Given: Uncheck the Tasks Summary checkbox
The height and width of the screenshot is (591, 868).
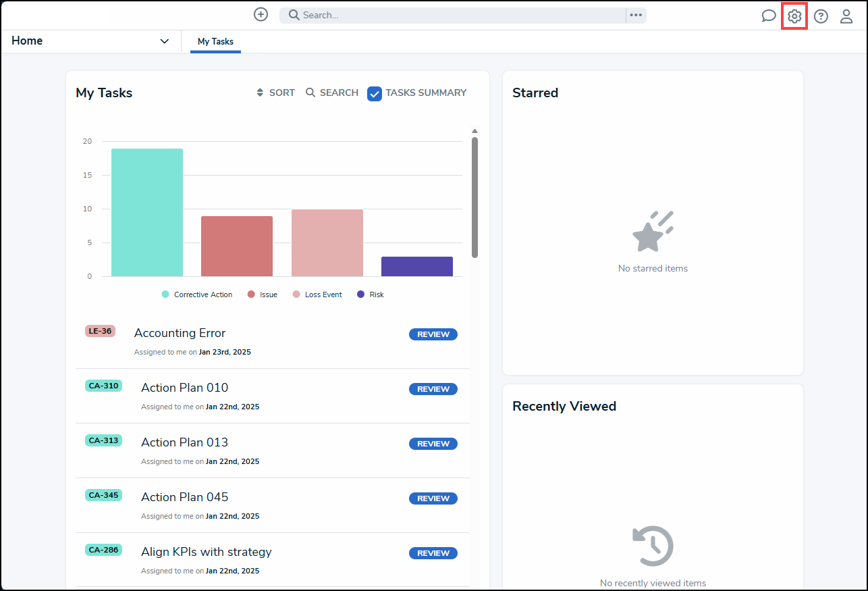Looking at the screenshot, I should (x=375, y=94).
